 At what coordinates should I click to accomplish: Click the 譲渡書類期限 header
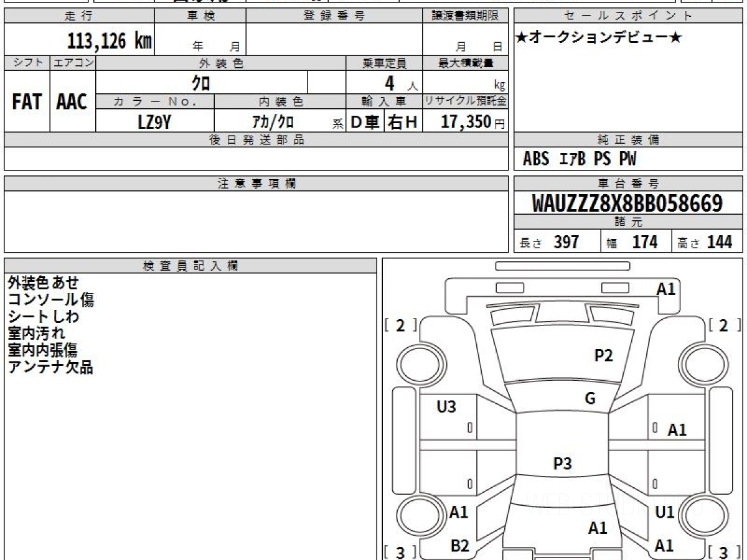(x=466, y=16)
